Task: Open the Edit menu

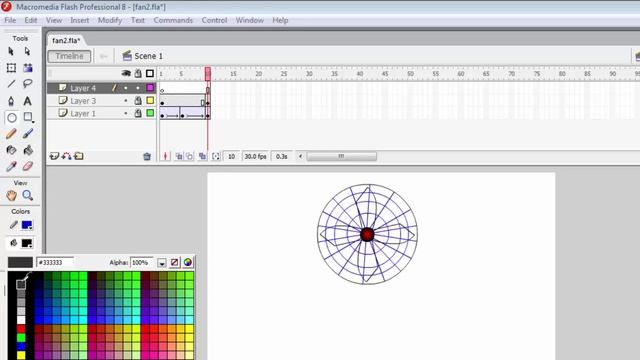Action: 31,20
